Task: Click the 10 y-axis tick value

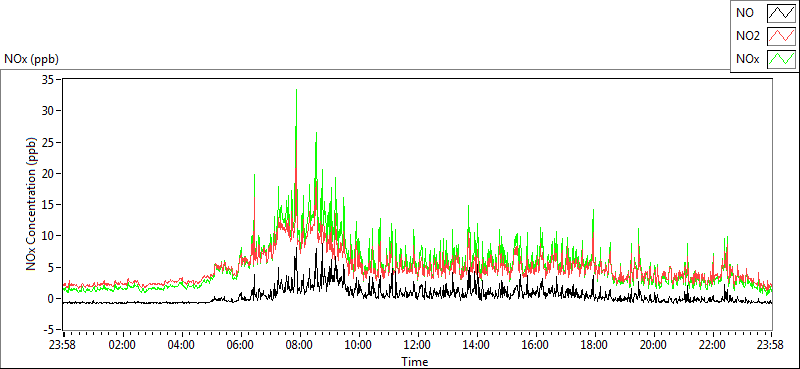Action: (48, 236)
